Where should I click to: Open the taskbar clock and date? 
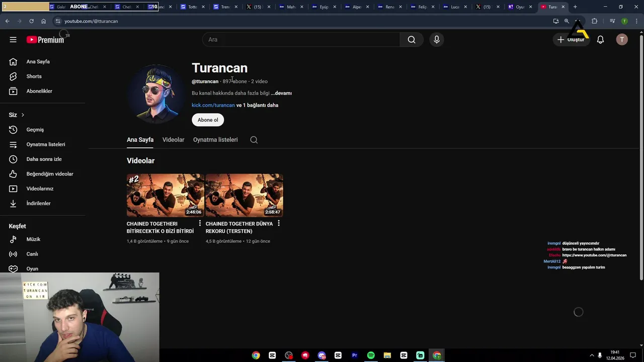(615, 355)
